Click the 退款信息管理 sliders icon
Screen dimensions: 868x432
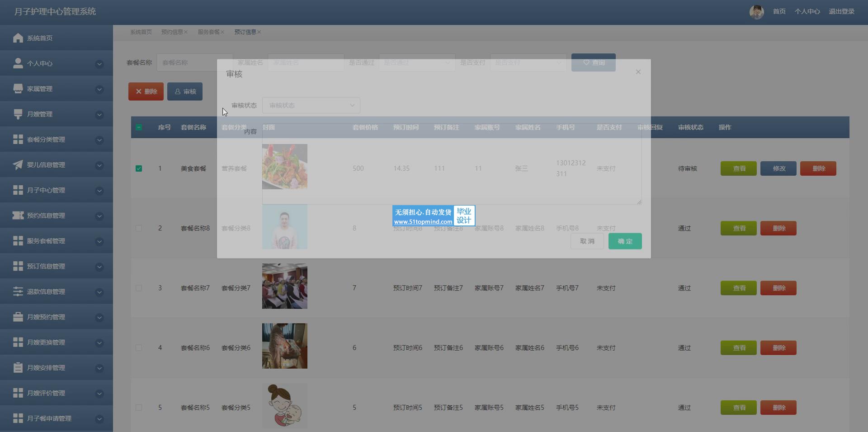tap(18, 291)
